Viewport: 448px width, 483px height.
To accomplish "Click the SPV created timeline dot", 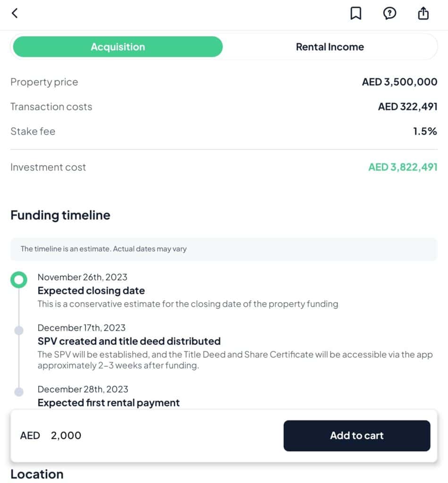I will (19, 331).
